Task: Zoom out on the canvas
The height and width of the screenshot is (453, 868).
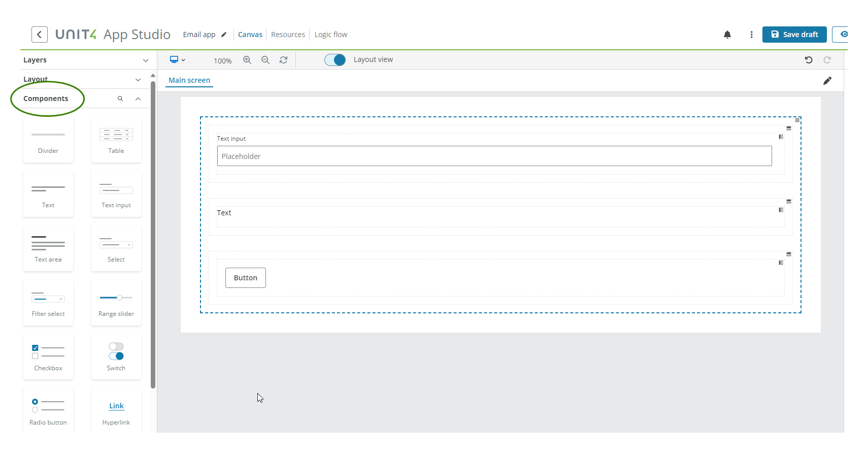Action: (x=265, y=60)
